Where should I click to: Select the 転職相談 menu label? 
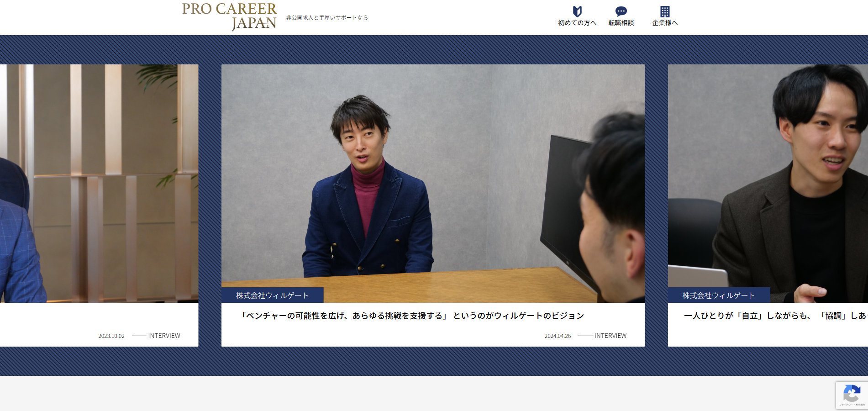coord(621,23)
